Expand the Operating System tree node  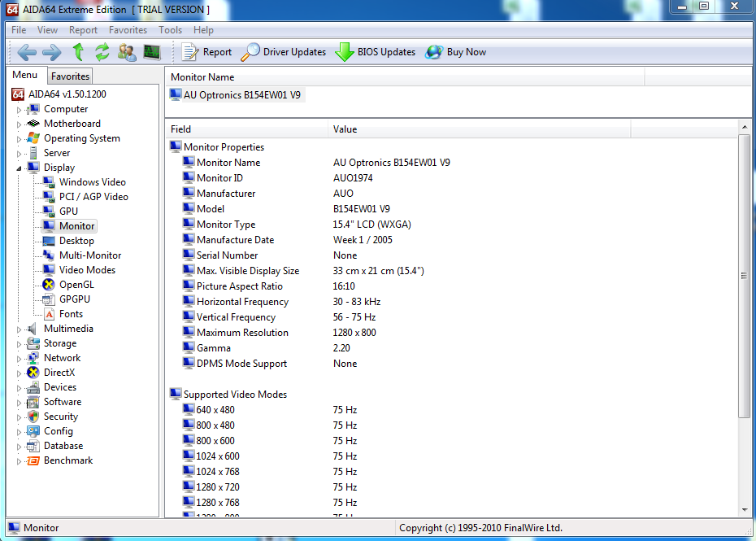point(19,139)
